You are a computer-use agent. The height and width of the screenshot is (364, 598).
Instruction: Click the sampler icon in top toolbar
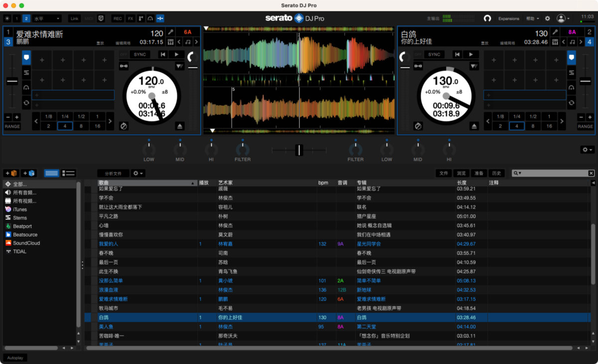(141, 18)
